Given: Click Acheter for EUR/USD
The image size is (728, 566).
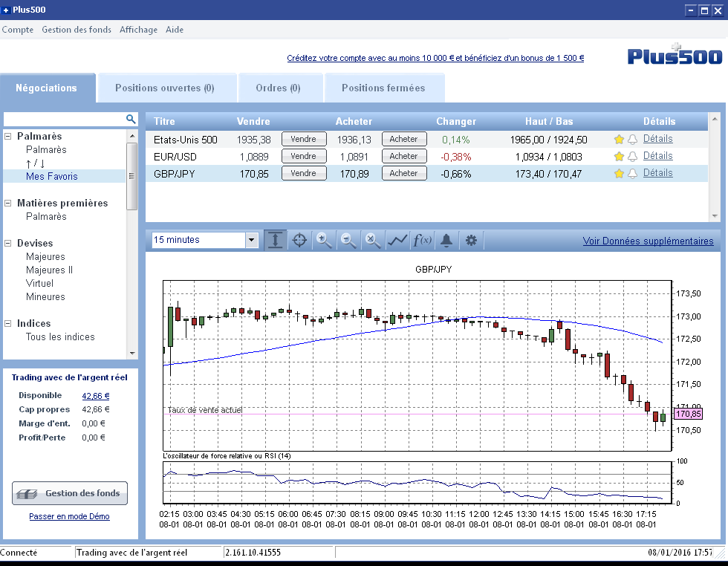Looking at the screenshot, I should point(404,157).
